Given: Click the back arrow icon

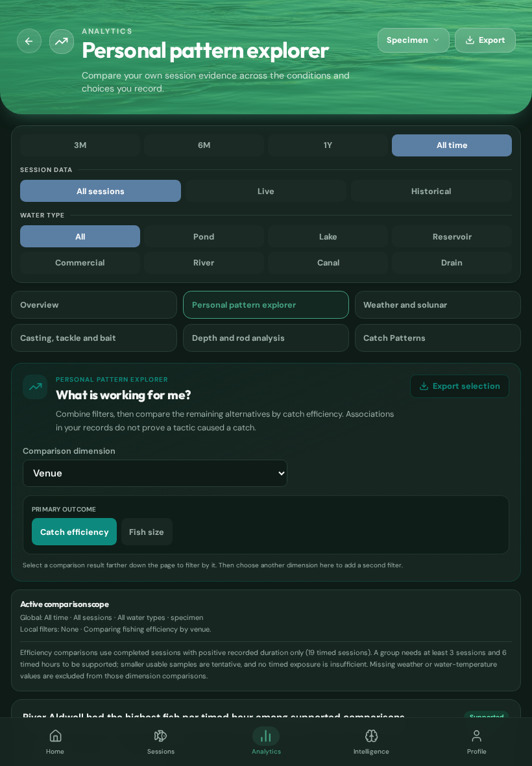Looking at the screenshot, I should [29, 41].
